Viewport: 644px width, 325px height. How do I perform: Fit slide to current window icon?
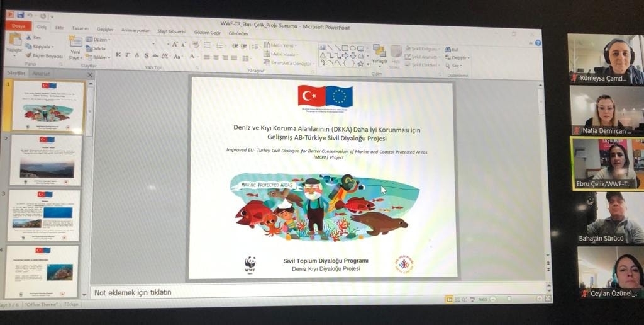[548, 299]
